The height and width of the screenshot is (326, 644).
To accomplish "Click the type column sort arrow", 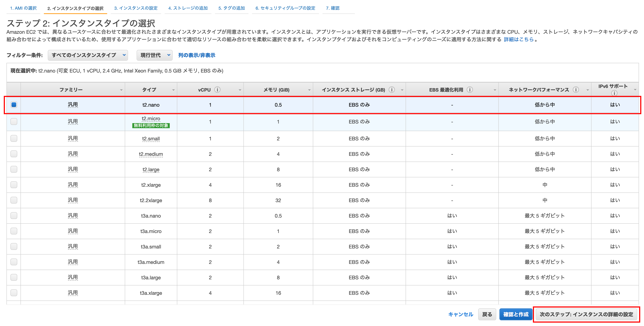I will pyautogui.click(x=173, y=90).
